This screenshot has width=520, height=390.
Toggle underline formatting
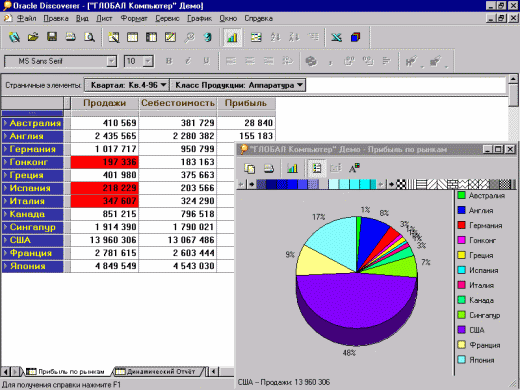click(x=206, y=61)
